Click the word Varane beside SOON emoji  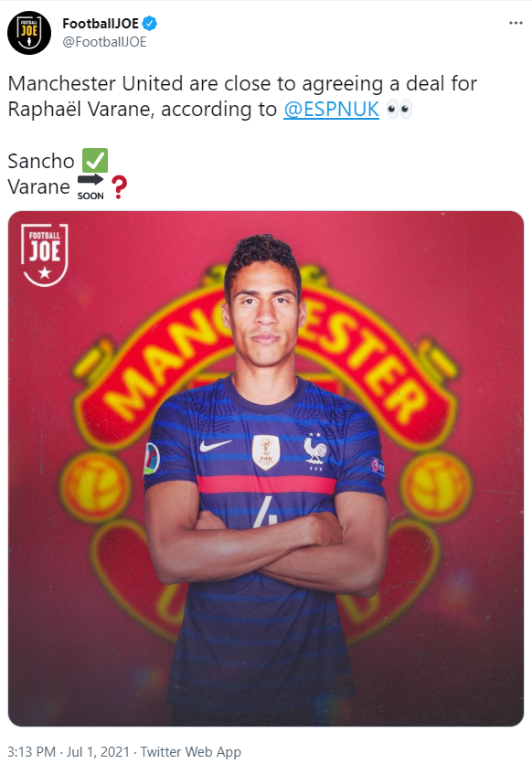[x=39, y=187]
